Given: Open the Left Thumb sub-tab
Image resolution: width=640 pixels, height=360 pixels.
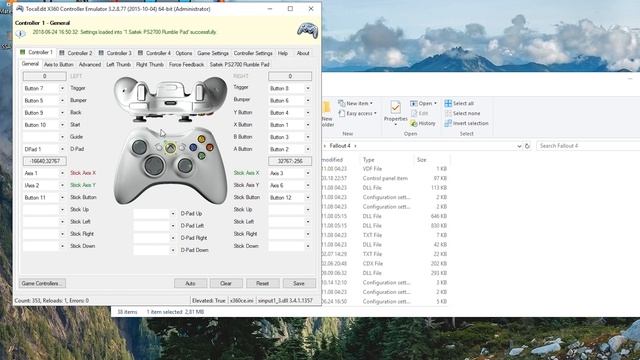Looking at the screenshot, I should coord(118,64).
